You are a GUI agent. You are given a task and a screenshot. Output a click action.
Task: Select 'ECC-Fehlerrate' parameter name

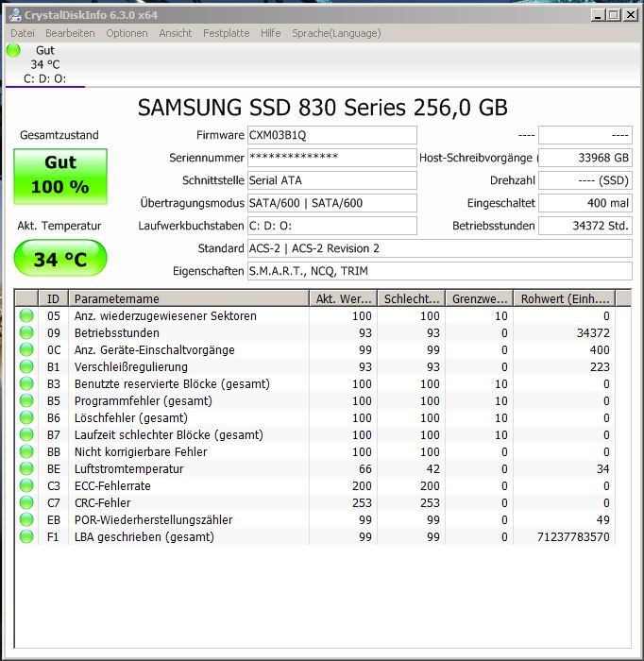tap(112, 485)
